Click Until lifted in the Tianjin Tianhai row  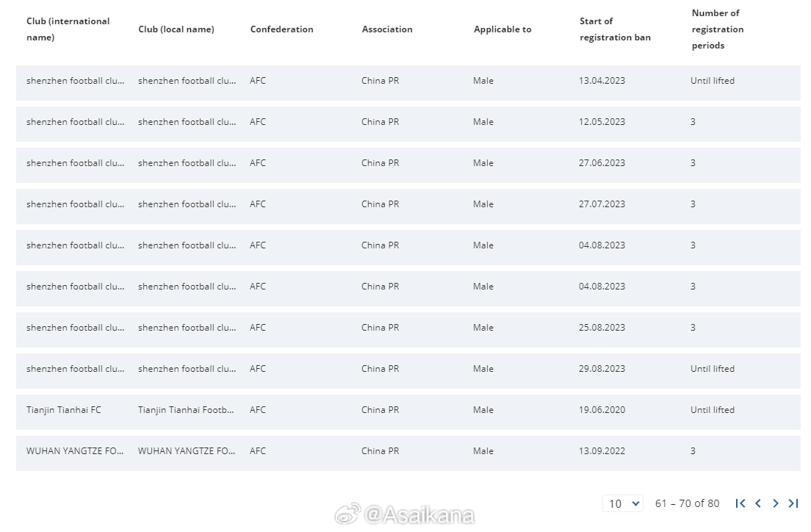click(x=713, y=410)
